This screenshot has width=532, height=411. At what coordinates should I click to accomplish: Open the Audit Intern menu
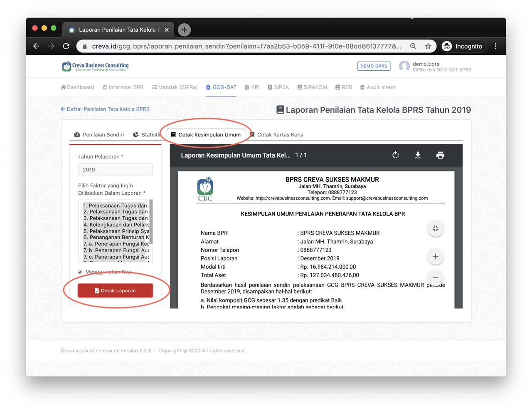(x=378, y=87)
